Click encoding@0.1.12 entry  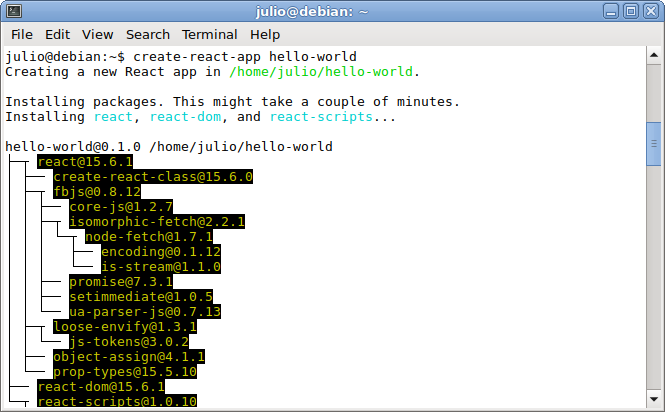pos(161,252)
